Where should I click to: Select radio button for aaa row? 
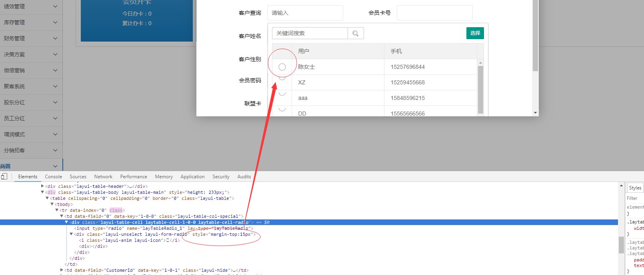click(282, 94)
